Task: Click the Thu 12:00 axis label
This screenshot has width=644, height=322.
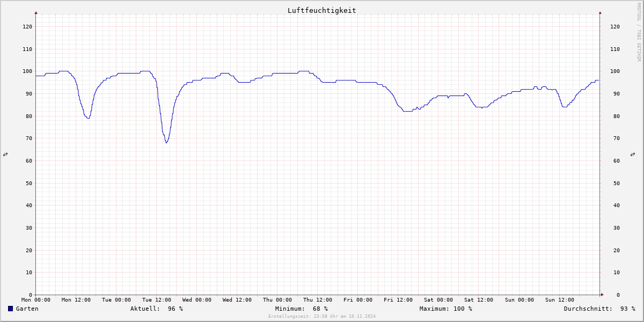Action: click(318, 300)
